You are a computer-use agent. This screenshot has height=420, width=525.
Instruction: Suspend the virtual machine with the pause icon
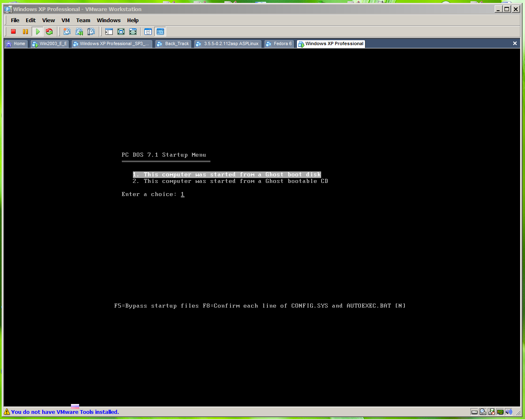point(25,32)
